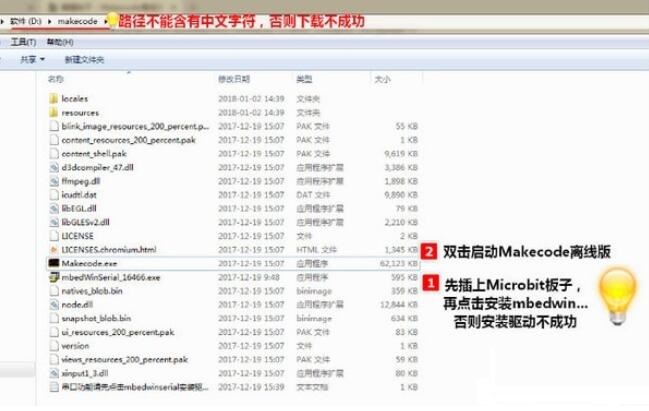
Task: Expand the arrow after makecode in path
Action: [106, 21]
